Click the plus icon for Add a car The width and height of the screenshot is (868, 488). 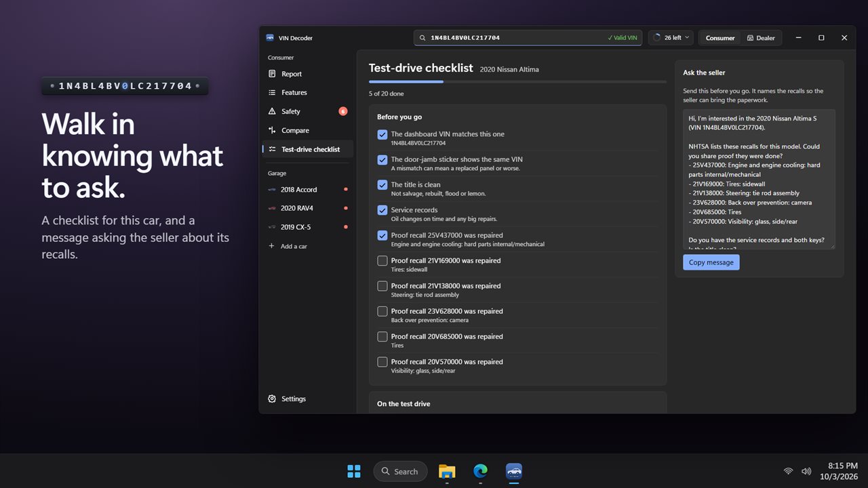[x=272, y=246]
